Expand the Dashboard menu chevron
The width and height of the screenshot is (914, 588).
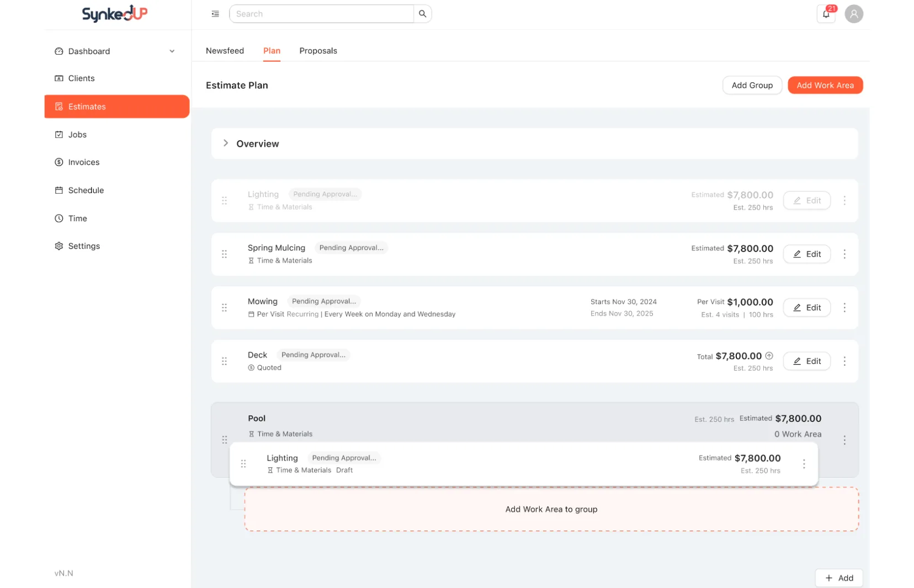[x=172, y=51]
